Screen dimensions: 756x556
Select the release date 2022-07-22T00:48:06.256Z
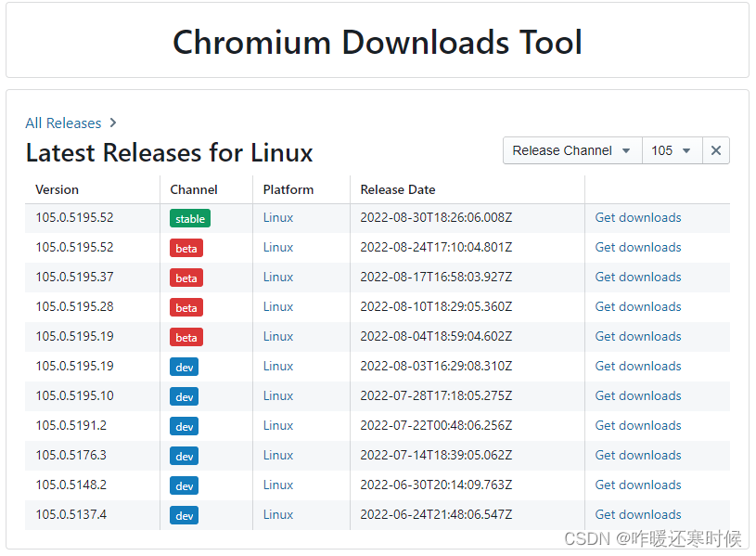(436, 425)
